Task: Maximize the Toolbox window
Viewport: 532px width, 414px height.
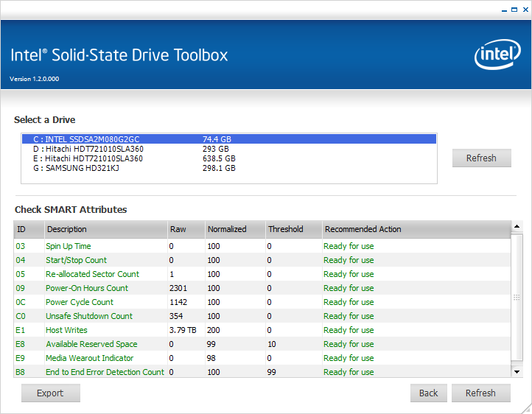Action: pos(514,10)
